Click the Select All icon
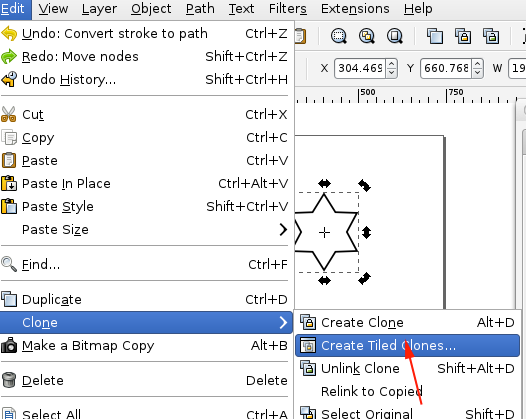 pyautogui.click(x=9, y=413)
